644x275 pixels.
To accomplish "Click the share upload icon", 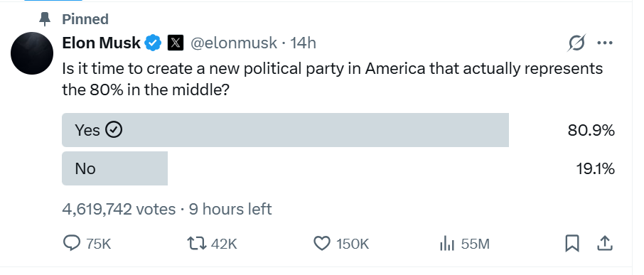I will (604, 244).
